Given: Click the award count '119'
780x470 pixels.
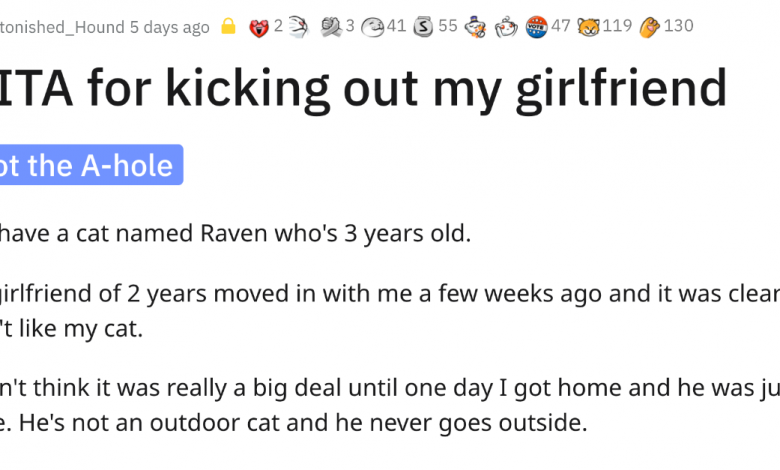Looking at the screenshot, I should pos(617,26).
